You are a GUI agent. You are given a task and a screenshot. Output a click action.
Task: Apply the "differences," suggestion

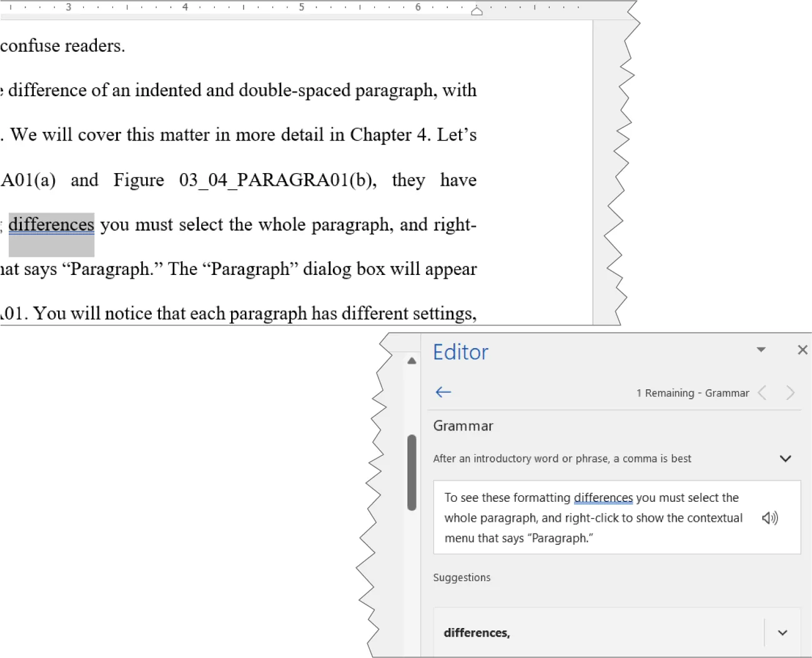(x=477, y=632)
